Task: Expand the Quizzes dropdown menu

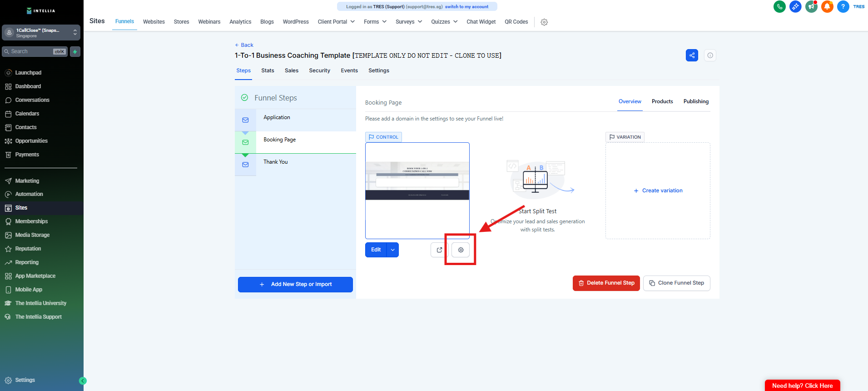Action: point(444,22)
